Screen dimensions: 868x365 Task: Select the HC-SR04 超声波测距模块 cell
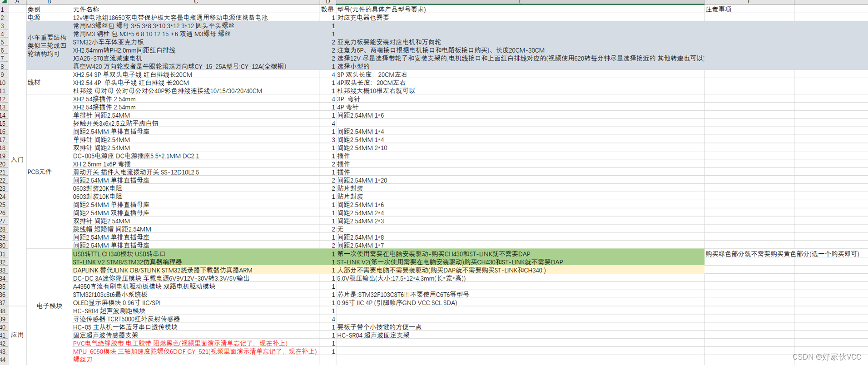(196, 311)
